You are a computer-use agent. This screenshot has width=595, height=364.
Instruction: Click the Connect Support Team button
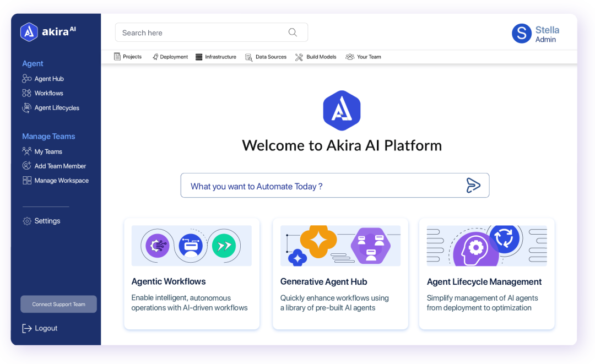point(58,304)
